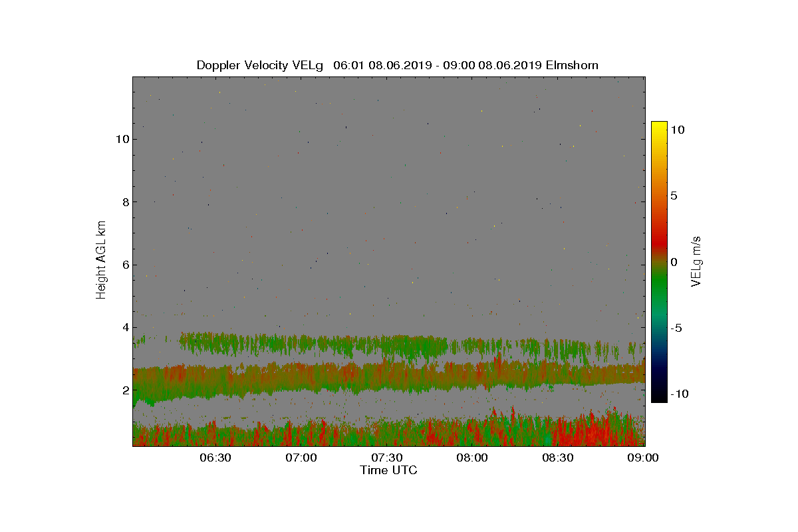Click the '06:30' time tick label
The width and height of the screenshot is (798, 532).
[x=215, y=458]
